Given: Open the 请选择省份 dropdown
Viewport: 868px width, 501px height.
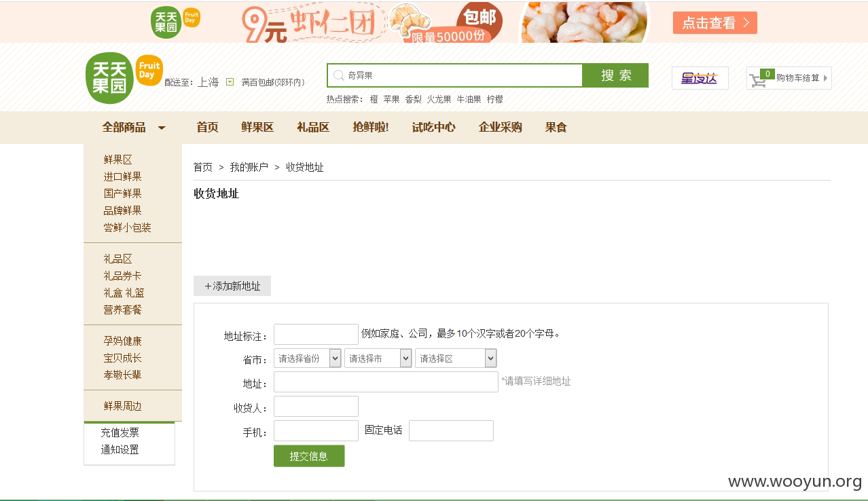Looking at the screenshot, I should point(307,358).
